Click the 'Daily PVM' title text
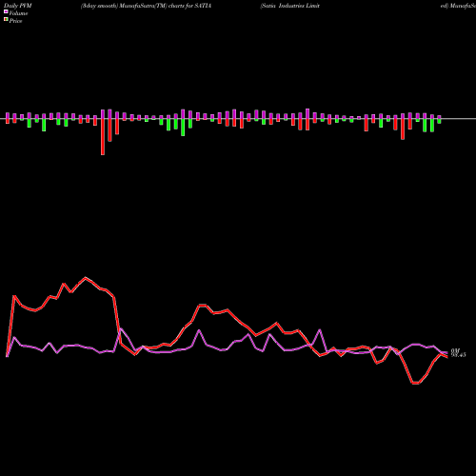Image resolution: width=476 pixels, height=476 pixels. tap(18, 6)
